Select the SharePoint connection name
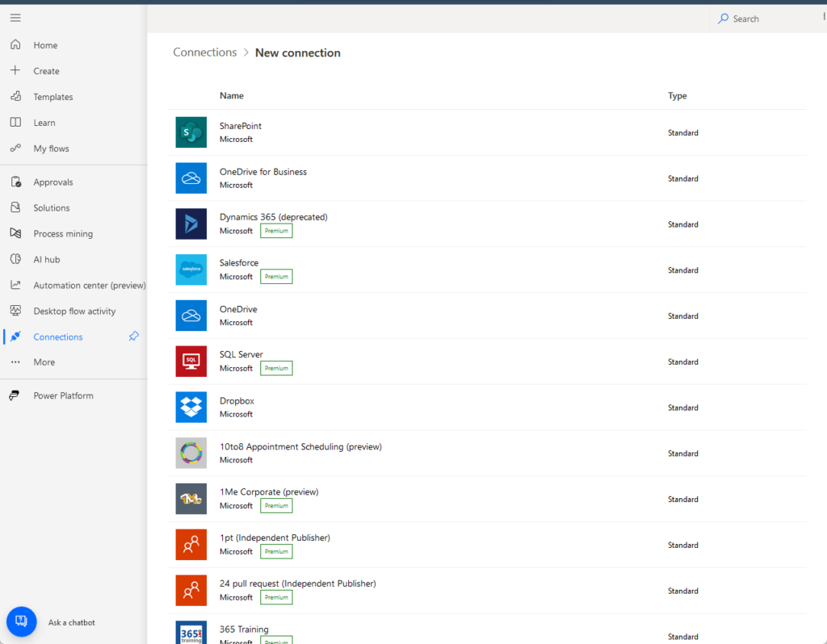 (x=241, y=126)
